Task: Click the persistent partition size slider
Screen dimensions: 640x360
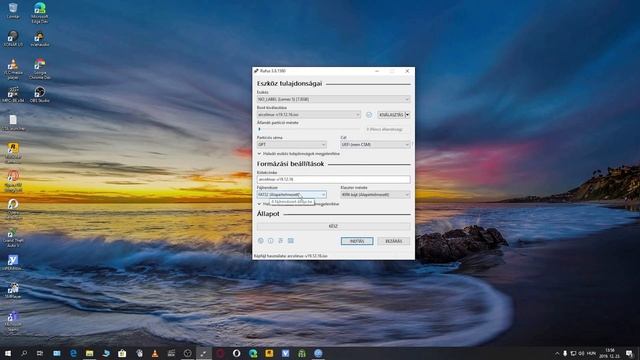Action: (309, 129)
